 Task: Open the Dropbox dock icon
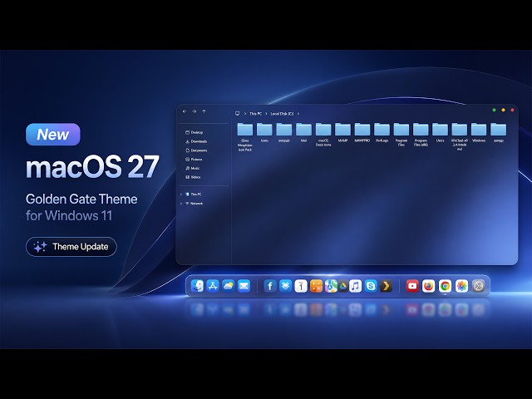pos(285,286)
